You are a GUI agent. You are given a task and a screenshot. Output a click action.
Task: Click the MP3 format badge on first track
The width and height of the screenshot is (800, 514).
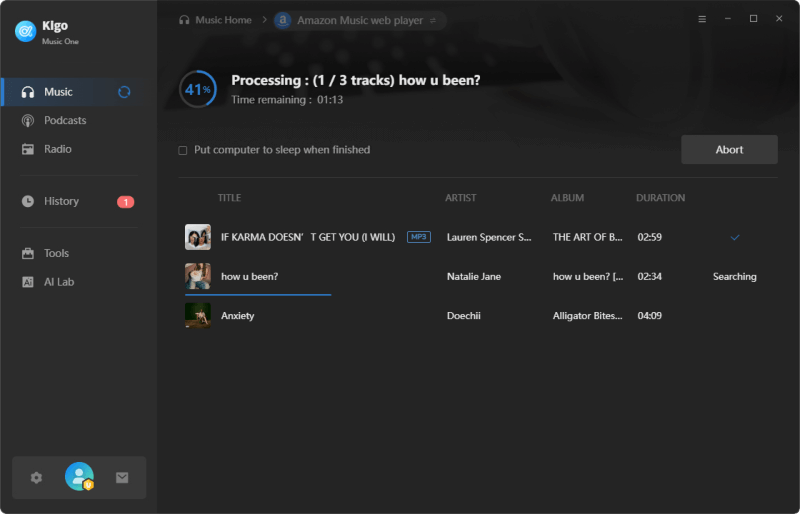coord(418,237)
